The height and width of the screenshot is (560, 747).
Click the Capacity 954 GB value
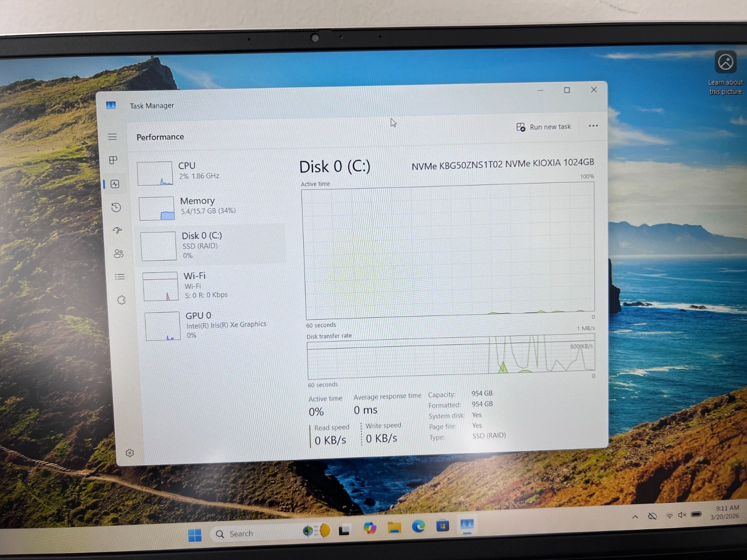click(x=482, y=393)
